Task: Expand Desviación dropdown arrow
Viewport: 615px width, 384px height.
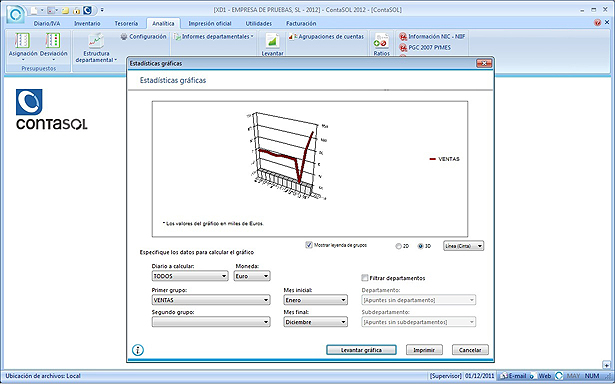Action: pyautogui.click(x=53, y=60)
